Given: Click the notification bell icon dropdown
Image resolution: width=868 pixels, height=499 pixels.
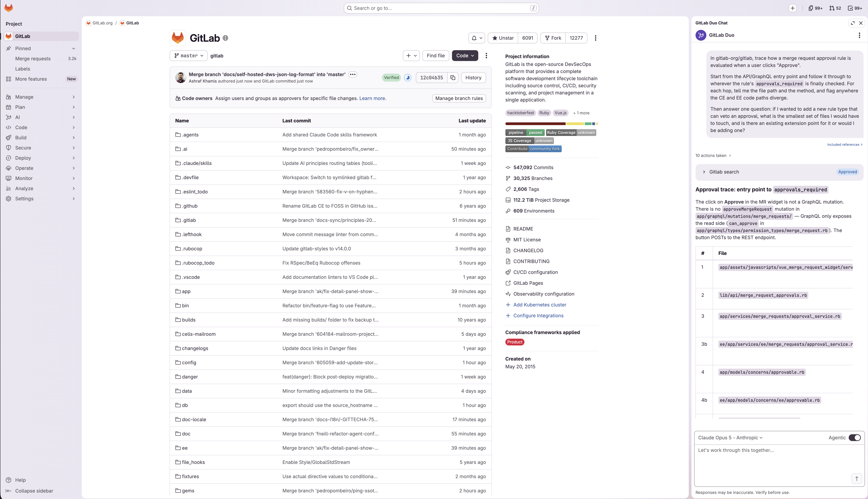Looking at the screenshot, I should click(x=477, y=38).
